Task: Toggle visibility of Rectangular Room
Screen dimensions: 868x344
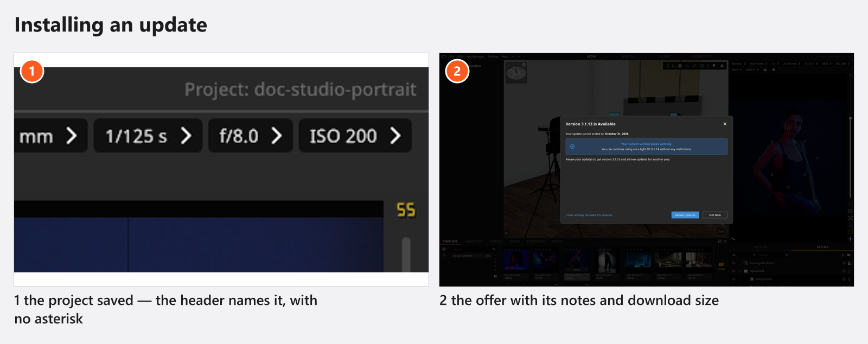Action: (x=733, y=263)
